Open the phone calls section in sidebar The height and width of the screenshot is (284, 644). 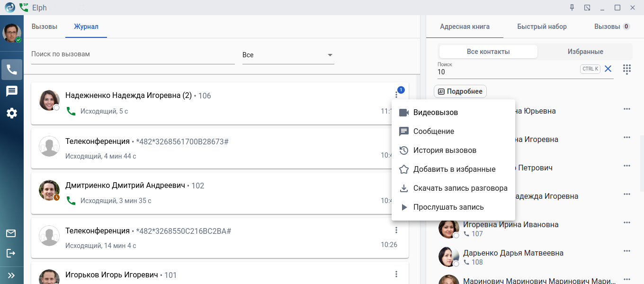(12, 70)
